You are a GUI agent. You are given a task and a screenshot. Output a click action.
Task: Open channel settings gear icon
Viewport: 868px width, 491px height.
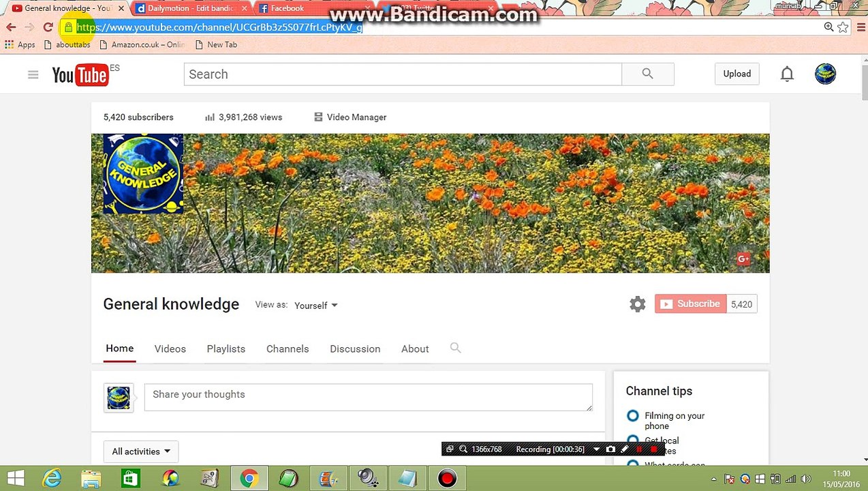(637, 304)
